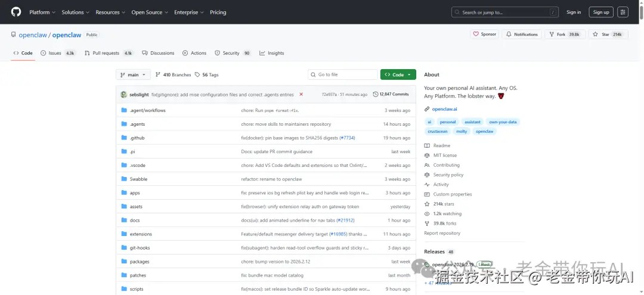
Task: Open the docs folder
Action: coord(135,221)
